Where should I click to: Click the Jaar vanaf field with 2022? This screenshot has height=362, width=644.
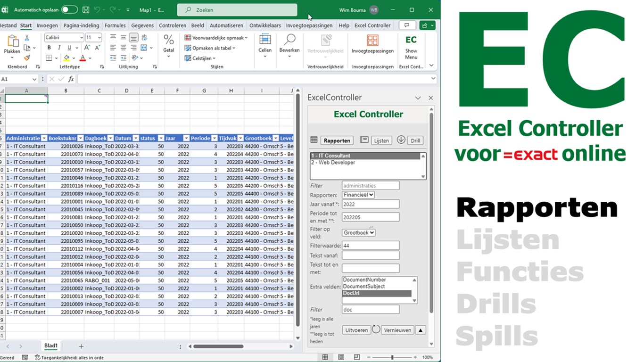(x=371, y=204)
